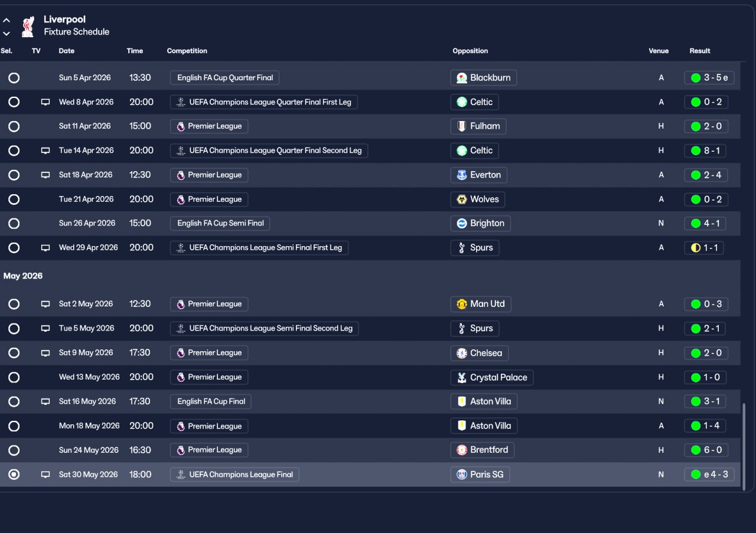This screenshot has height=533, width=756.
Task: Sort fixtures by the Time column header
Action: 135,51
